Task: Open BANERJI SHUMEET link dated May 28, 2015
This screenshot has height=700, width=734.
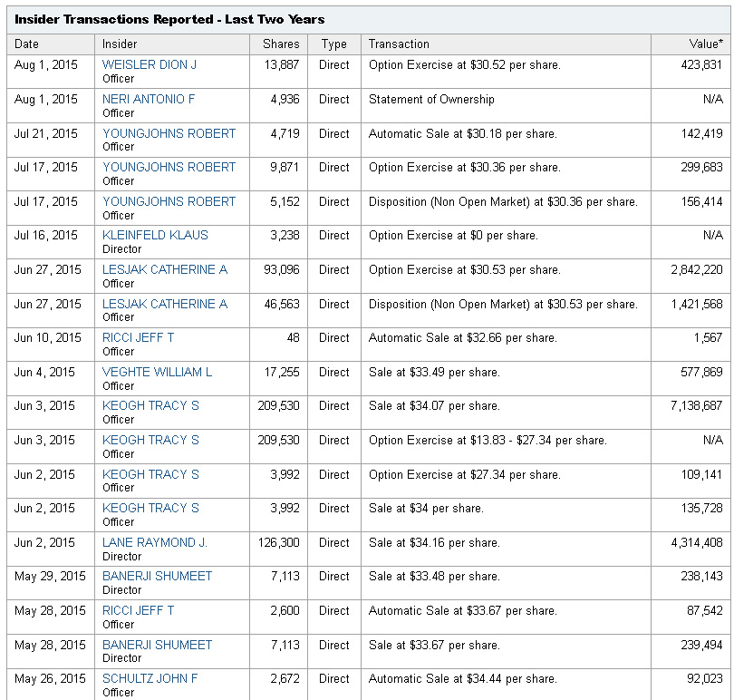Action: pyautogui.click(x=157, y=646)
